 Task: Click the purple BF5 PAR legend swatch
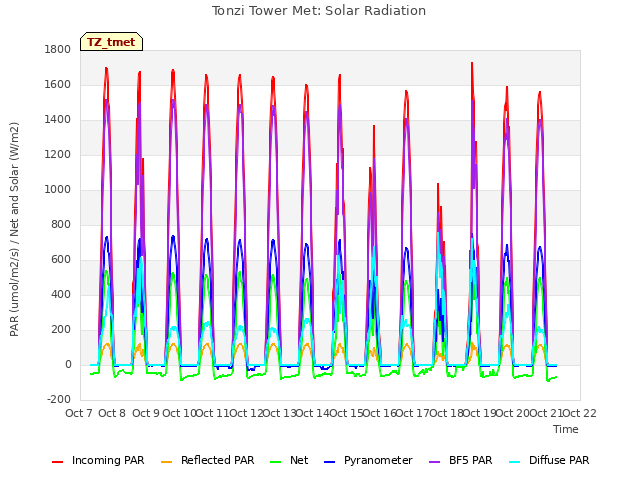tap(435, 462)
